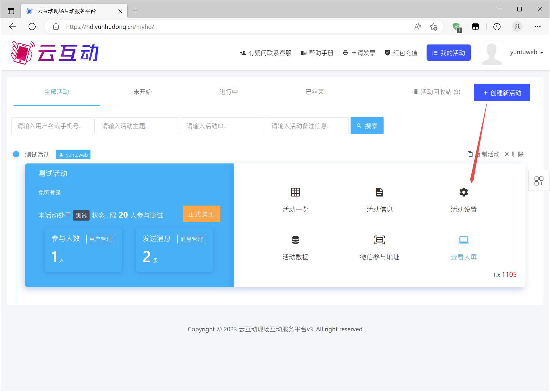
Task: Open the 活动数据 database icon
Action: (x=295, y=240)
